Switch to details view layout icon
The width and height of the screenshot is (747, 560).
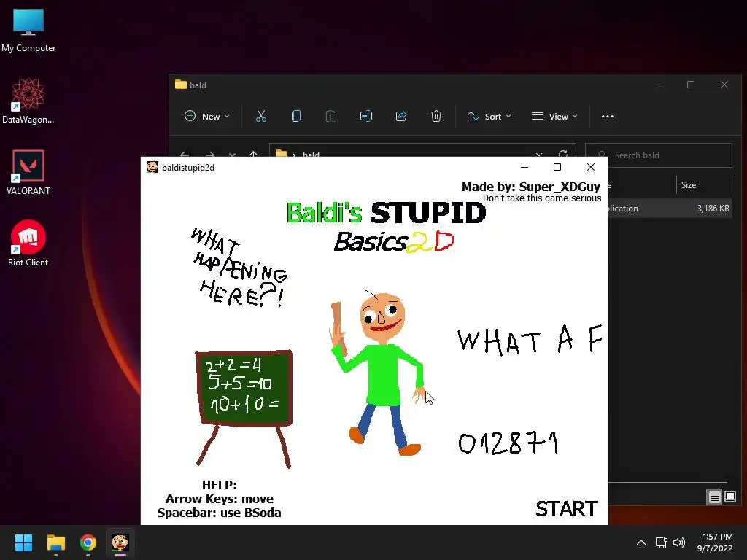click(x=715, y=497)
